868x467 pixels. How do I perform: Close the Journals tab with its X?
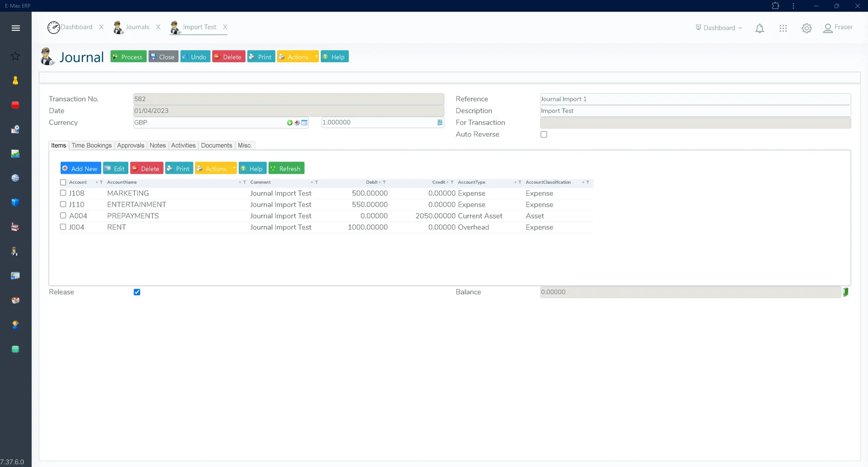tap(158, 27)
